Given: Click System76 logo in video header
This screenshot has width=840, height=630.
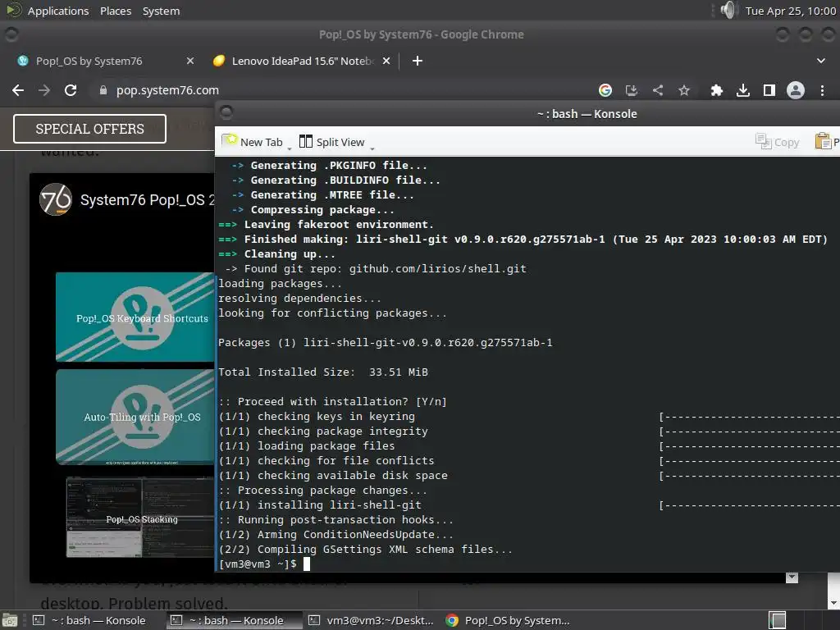Looking at the screenshot, I should point(56,200).
